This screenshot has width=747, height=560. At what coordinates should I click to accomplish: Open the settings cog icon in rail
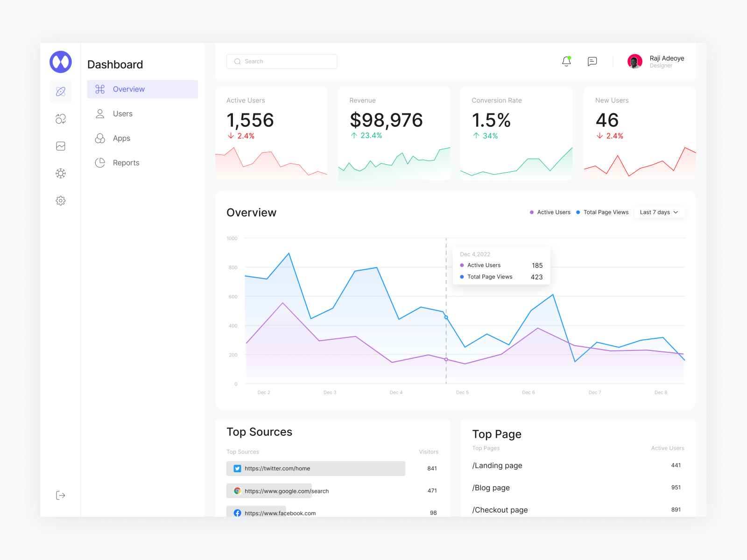coord(61,201)
